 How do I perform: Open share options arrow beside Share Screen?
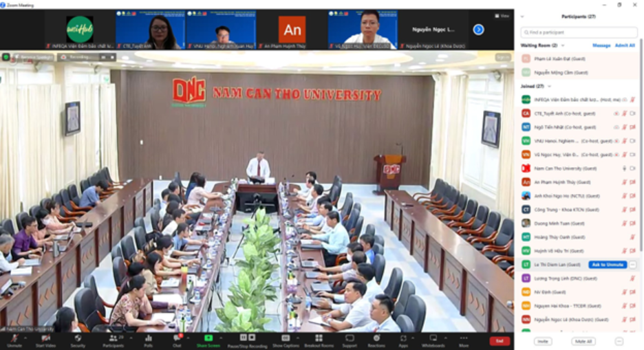point(221,338)
